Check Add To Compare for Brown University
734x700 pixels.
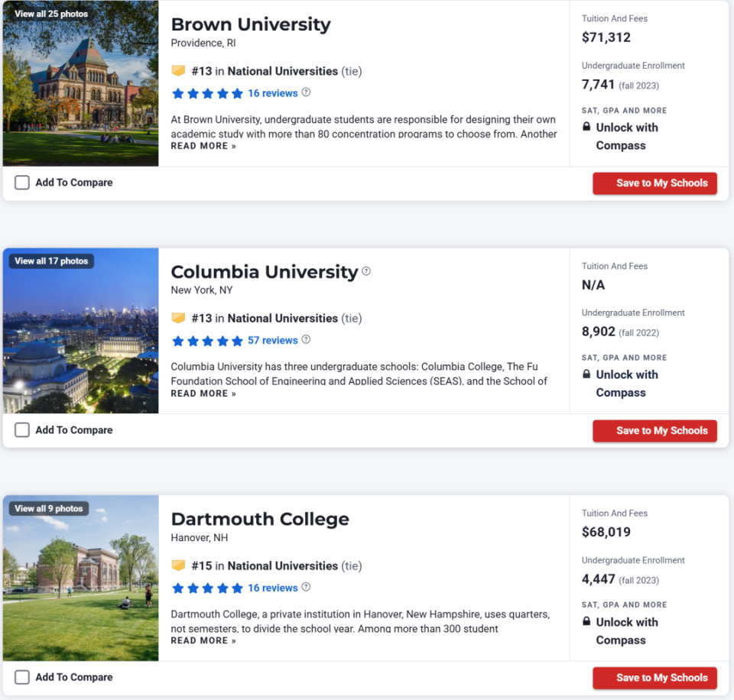click(22, 183)
